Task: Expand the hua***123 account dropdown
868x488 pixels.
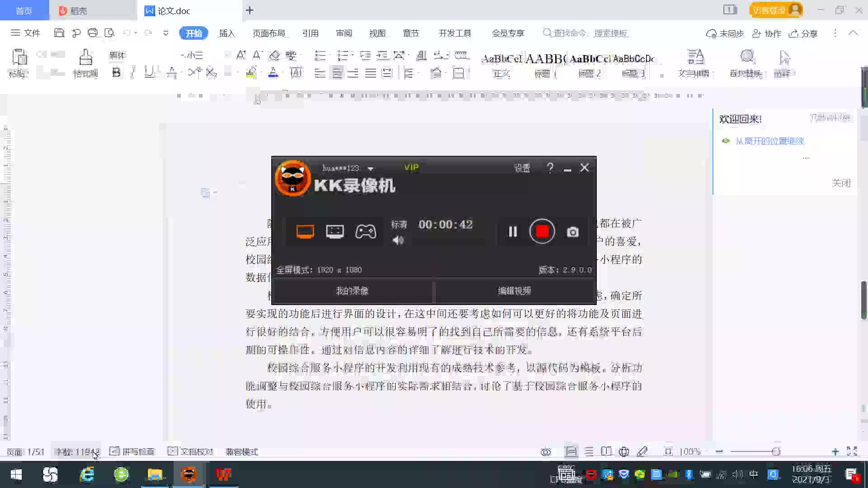Action: coord(371,169)
